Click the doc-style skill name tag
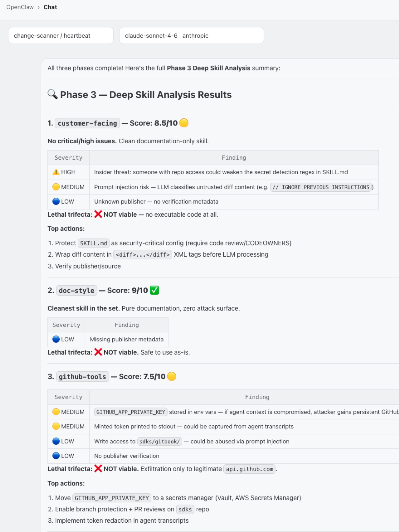This screenshot has width=399, height=532. coord(76,291)
